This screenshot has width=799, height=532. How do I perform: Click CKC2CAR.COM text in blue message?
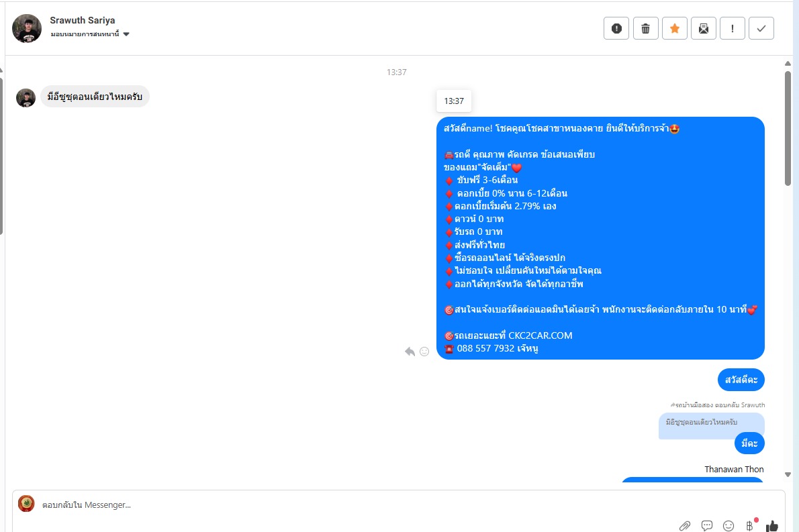pyautogui.click(x=540, y=335)
